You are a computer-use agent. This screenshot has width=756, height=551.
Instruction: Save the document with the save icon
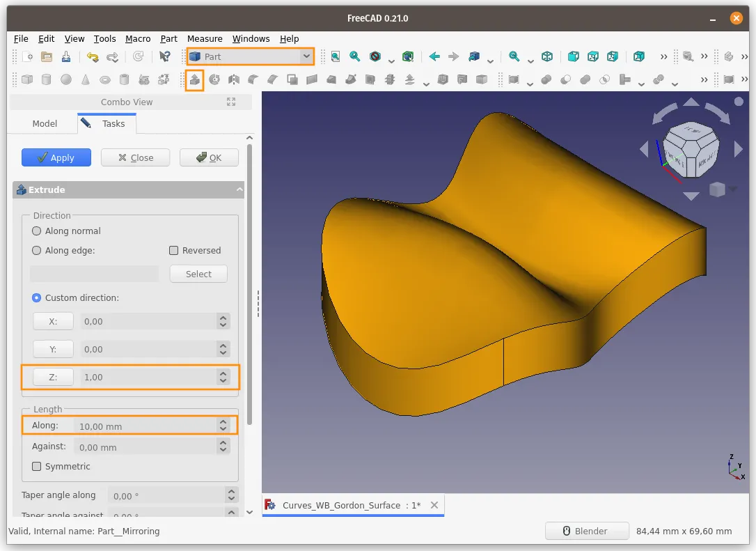point(66,56)
